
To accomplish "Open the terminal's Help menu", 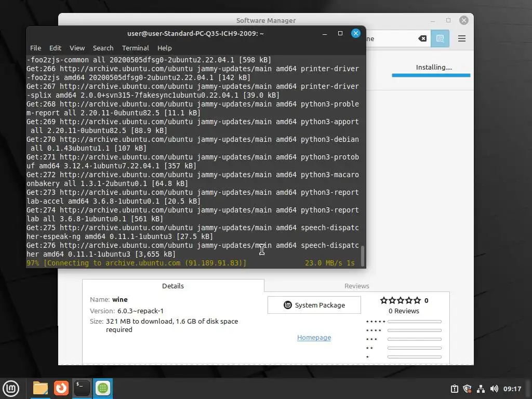I will pyautogui.click(x=165, y=48).
